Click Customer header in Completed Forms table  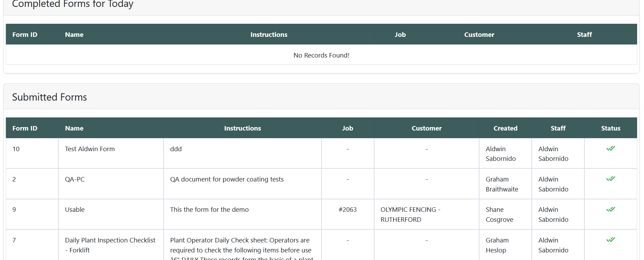[x=479, y=34]
